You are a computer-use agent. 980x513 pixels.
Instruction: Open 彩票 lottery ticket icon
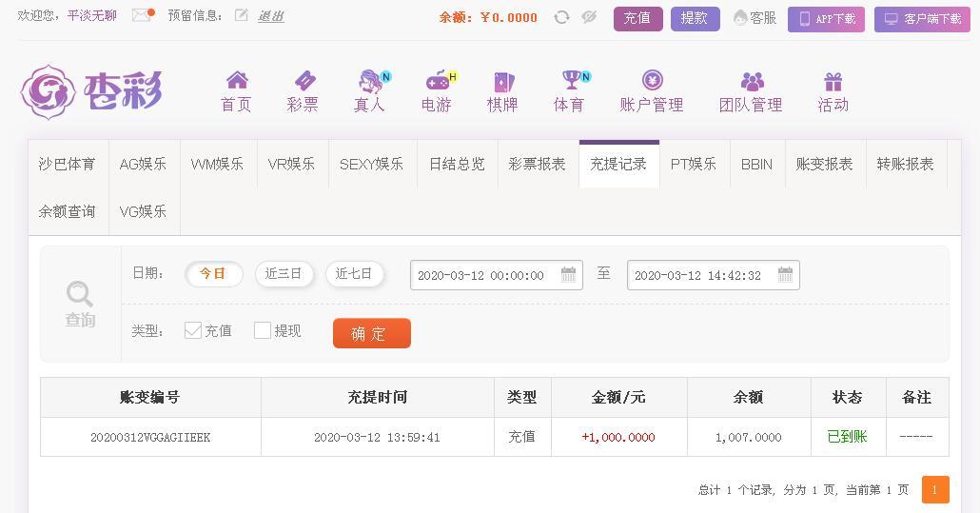tap(304, 81)
